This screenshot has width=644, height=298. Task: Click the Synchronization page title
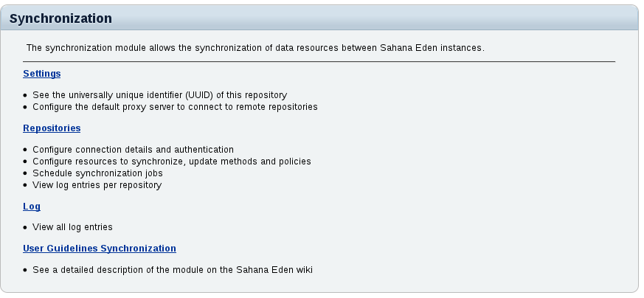tap(60, 18)
